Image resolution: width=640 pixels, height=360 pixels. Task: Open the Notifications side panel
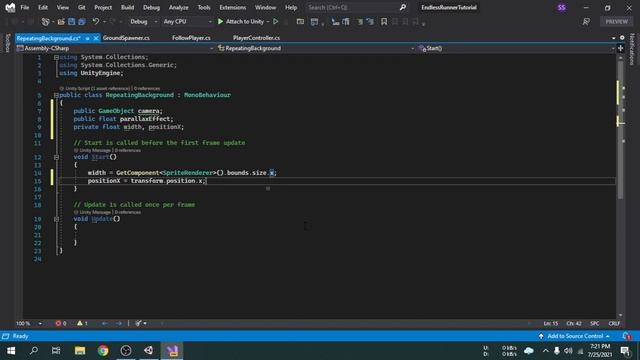point(632,49)
